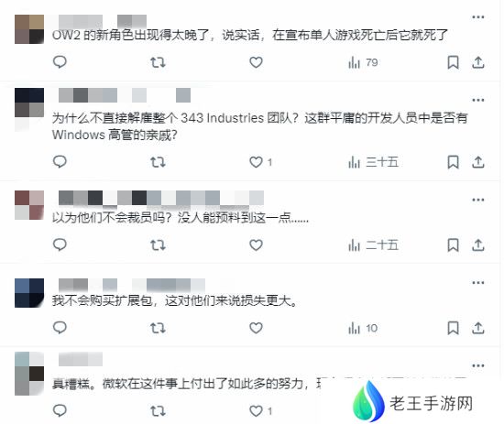
Task: Like the 343 Industries comment
Action: (257, 162)
